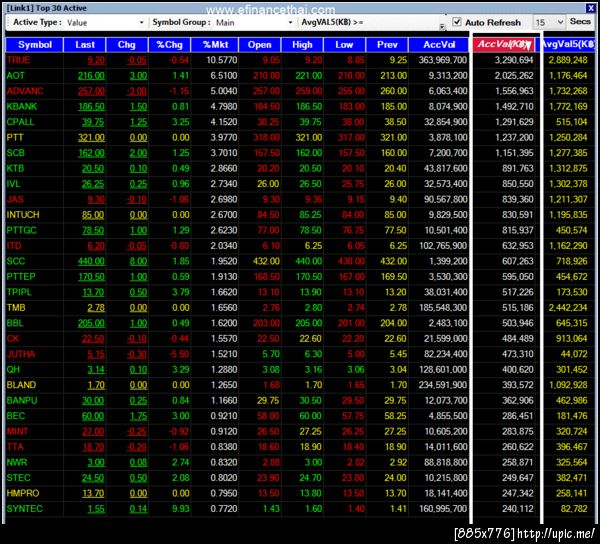Screen dimensions: 600x544
Task: Select the PTTEP symbol
Action: tap(21, 277)
